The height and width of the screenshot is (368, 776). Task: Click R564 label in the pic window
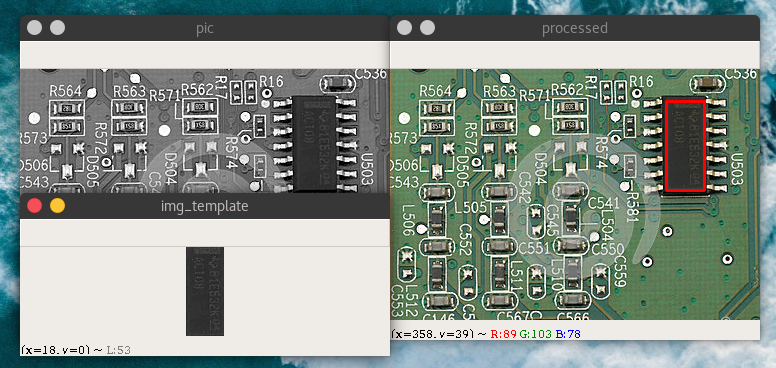[x=66, y=92]
